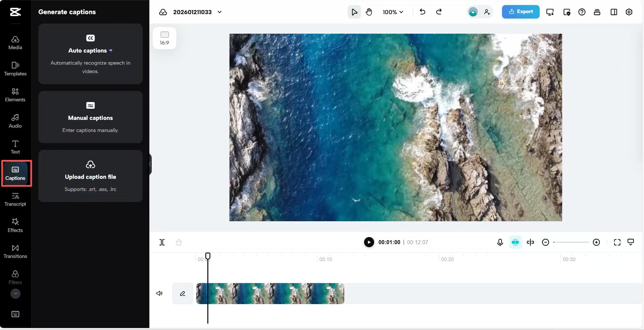Viewport: 644px width, 330px height.
Task: Select the Templates panel
Action: coord(15,69)
